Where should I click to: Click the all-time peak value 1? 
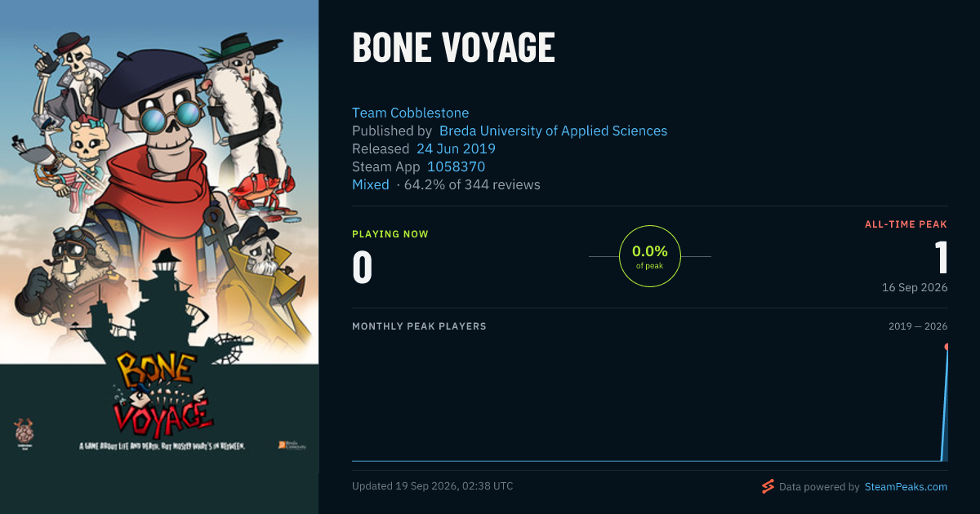pos(942,257)
